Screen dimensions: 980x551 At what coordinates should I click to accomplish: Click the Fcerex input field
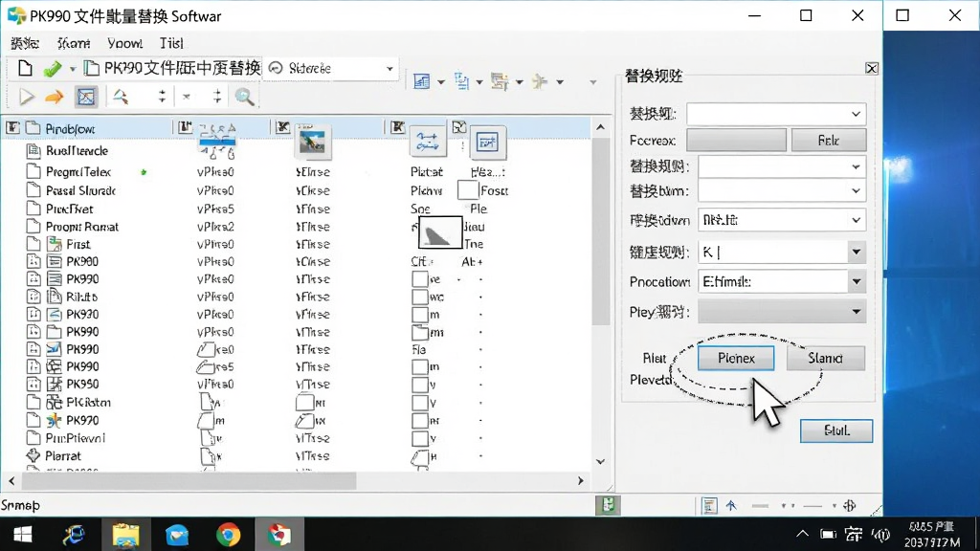(736, 141)
